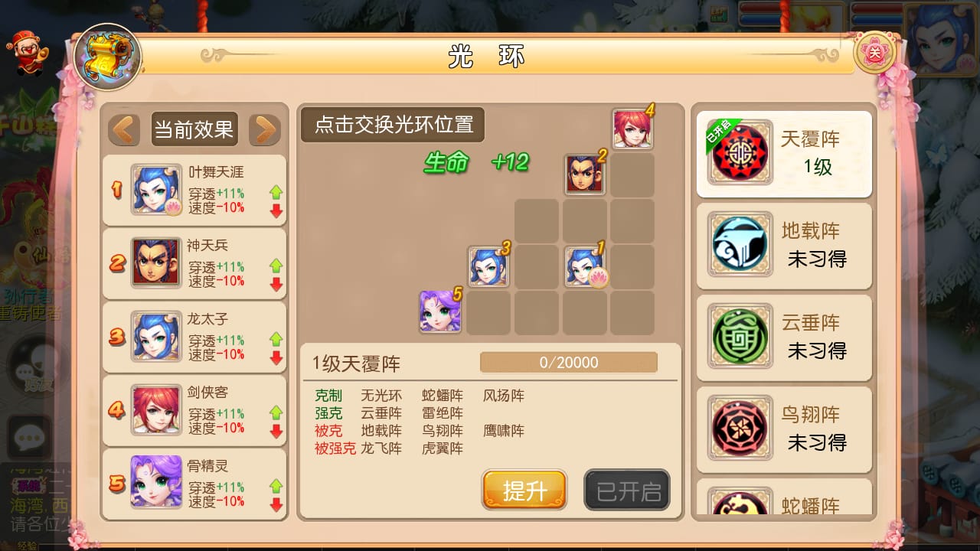Select 叶舞天涯 row in hero list
980x551 pixels.
pyautogui.click(x=194, y=191)
